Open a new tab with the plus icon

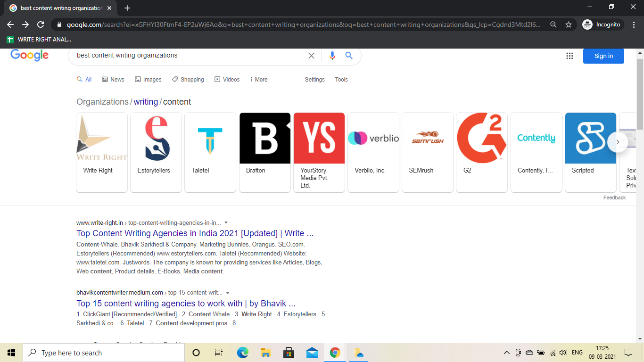pos(127,8)
